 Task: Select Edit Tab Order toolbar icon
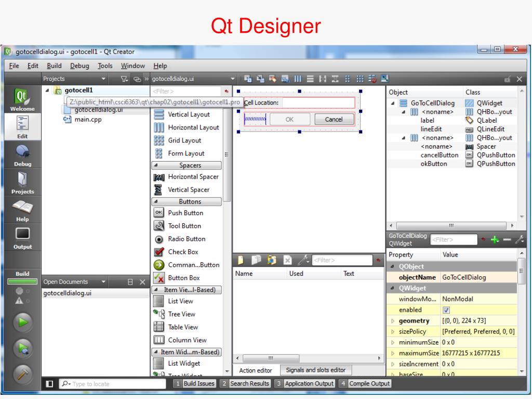[285, 79]
